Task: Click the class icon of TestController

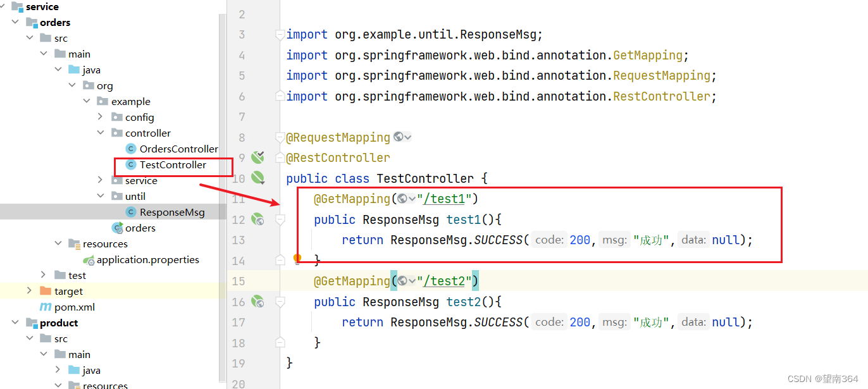Action: [131, 164]
